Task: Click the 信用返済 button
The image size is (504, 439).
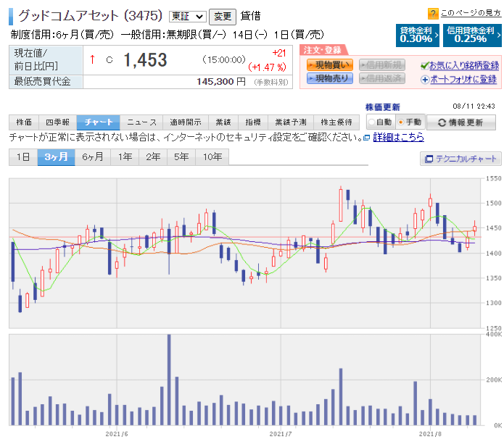Action: [382, 78]
